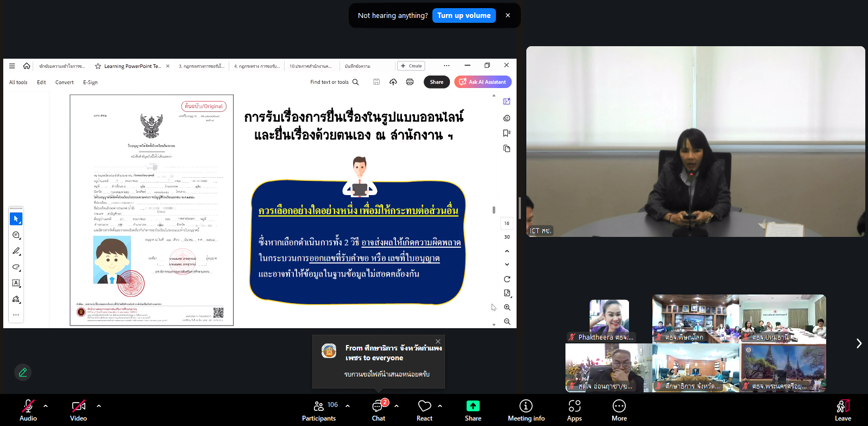Screen dimensions: 868x426
Task: Open Meeting info
Action: 526,410
